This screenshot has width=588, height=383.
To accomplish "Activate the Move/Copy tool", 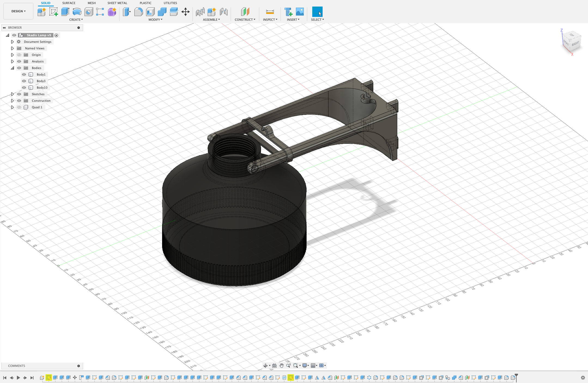I will click(185, 12).
